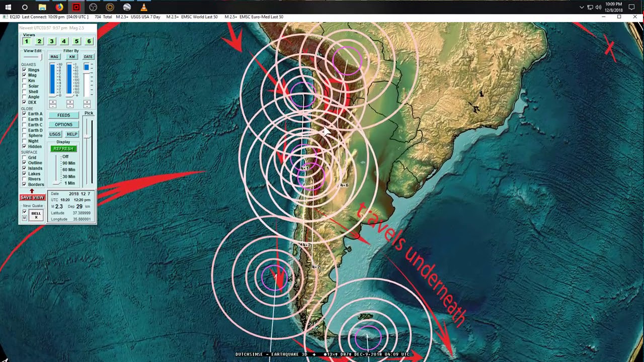Open volume control tray icon

pos(598,7)
